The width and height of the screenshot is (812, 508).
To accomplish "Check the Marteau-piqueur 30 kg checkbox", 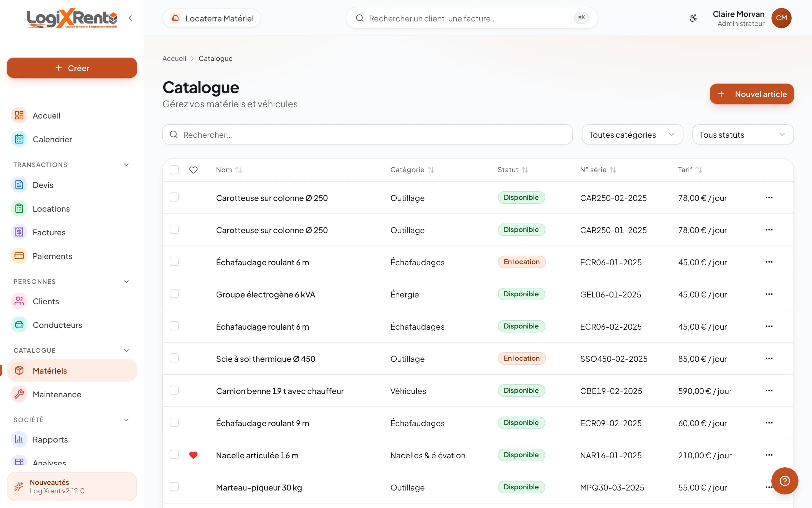I will [174, 487].
